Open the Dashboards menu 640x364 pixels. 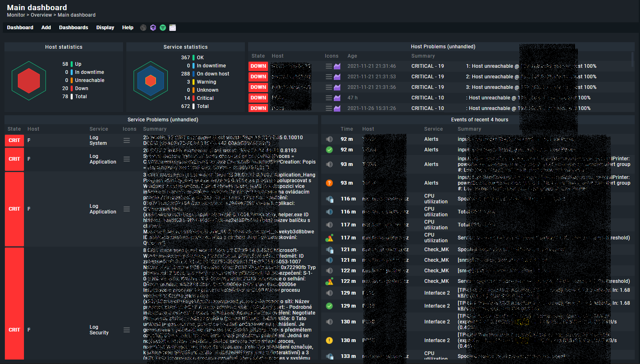(x=74, y=28)
